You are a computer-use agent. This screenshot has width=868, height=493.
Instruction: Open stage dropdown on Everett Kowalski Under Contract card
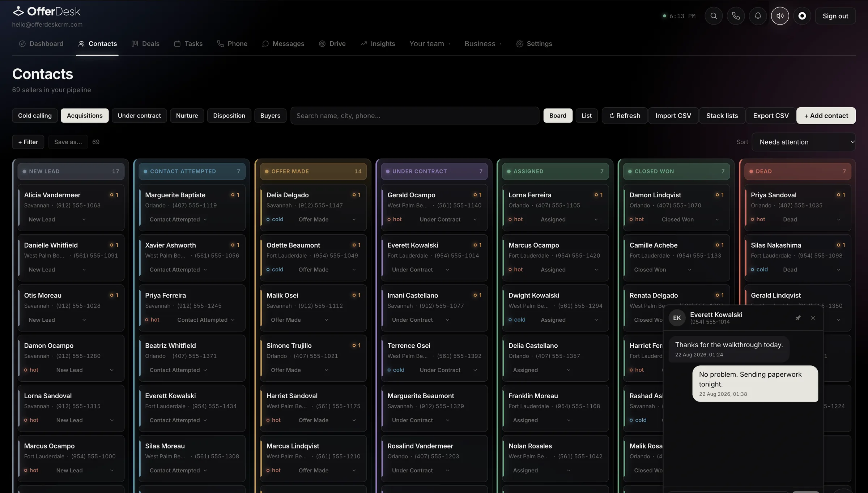[421, 270]
